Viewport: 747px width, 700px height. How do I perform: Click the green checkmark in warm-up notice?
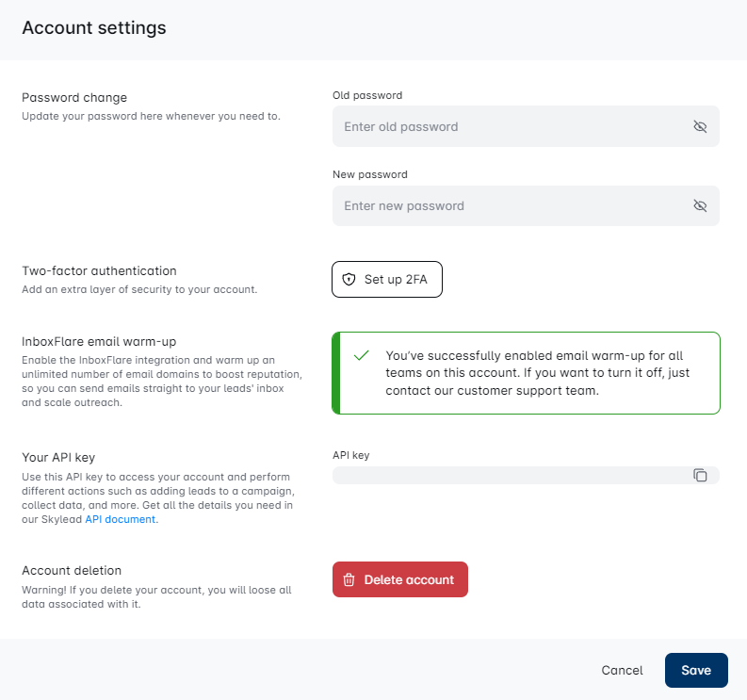click(360, 356)
